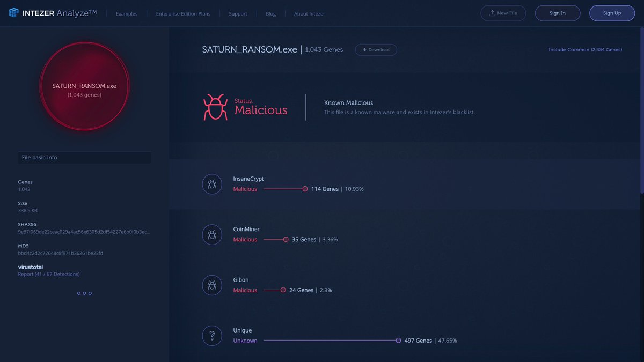The image size is (644, 362).
Task: Click the 338.5 KB size value
Action: coord(28,210)
